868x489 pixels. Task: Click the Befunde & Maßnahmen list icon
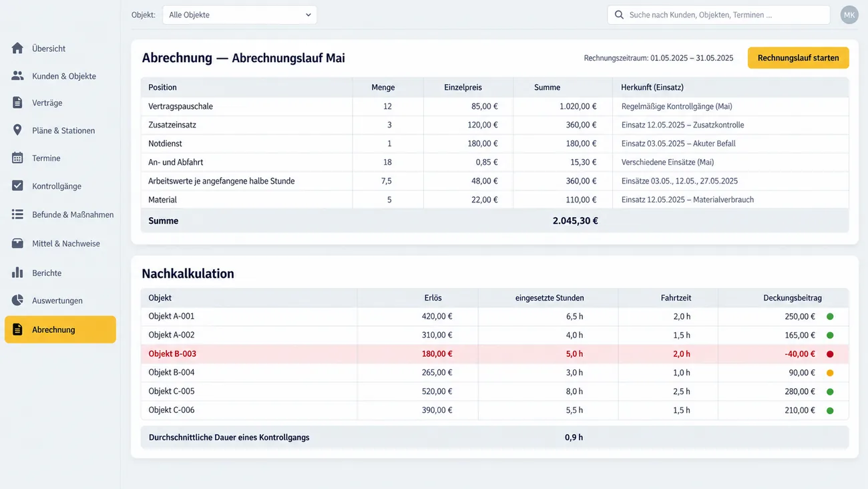(17, 214)
